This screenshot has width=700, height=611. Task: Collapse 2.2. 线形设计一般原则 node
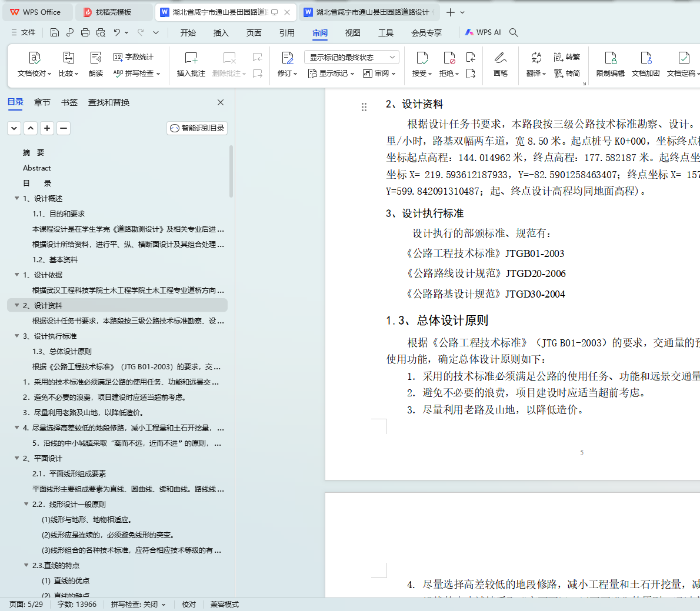[x=26, y=504]
